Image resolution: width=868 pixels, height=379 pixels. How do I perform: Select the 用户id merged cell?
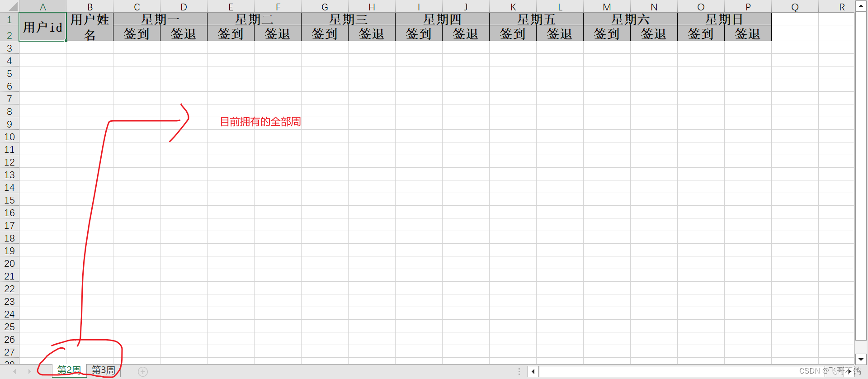pos(43,27)
